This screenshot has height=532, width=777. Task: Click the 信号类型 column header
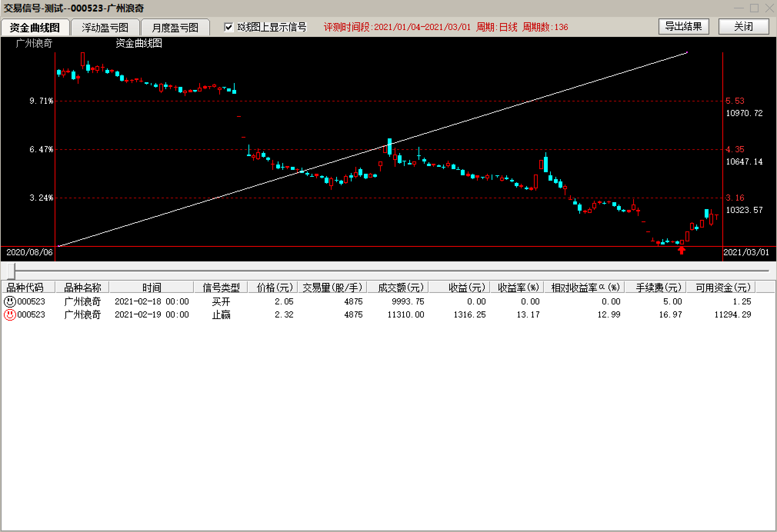click(x=221, y=288)
